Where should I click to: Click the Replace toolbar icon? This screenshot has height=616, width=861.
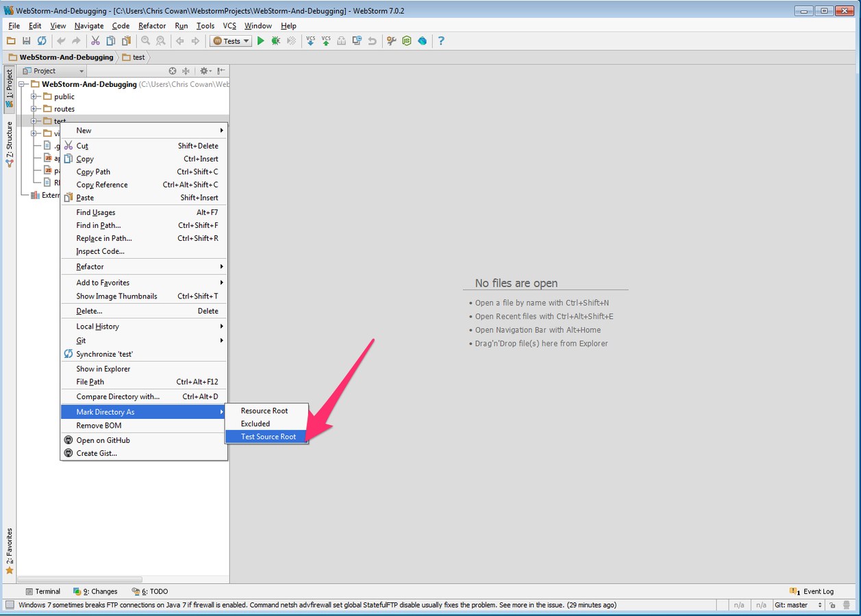coord(160,41)
